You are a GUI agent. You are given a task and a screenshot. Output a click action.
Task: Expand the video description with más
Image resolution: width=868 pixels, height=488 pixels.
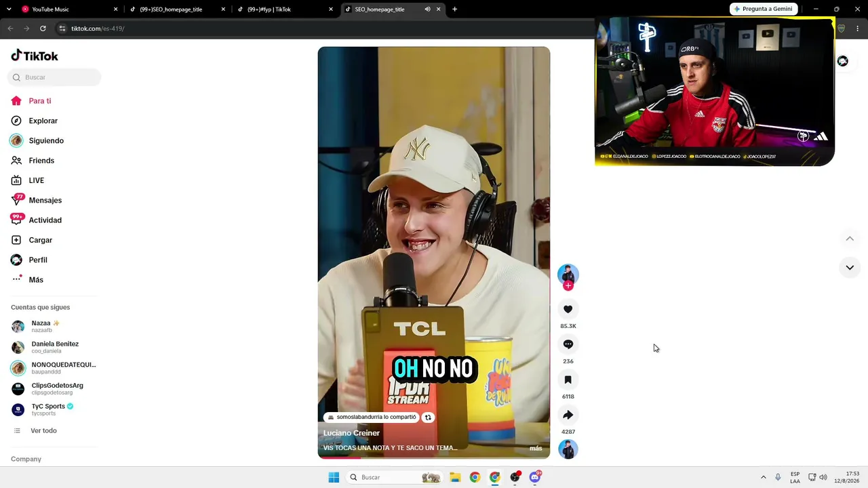(536, 448)
